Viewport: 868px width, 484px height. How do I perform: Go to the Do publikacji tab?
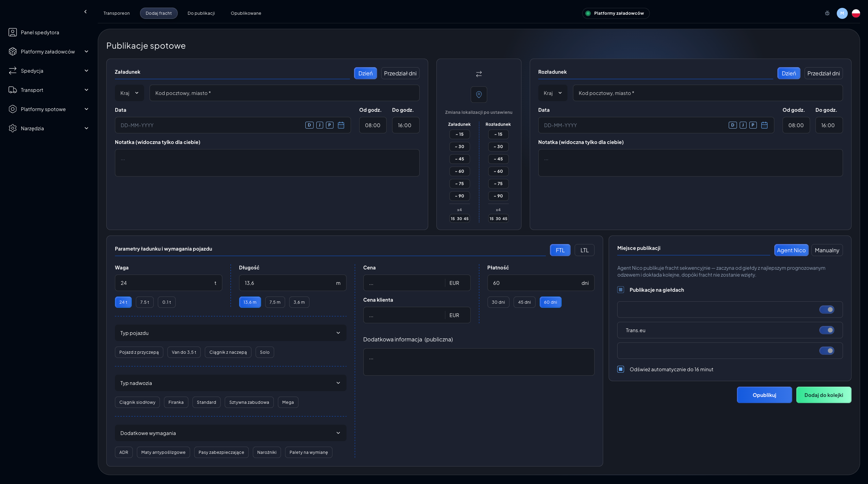click(x=201, y=13)
